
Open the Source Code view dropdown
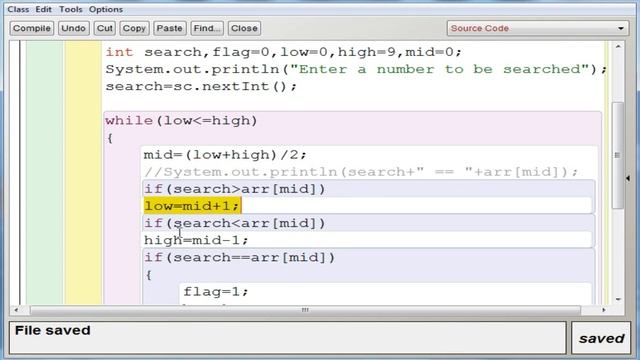click(538, 28)
